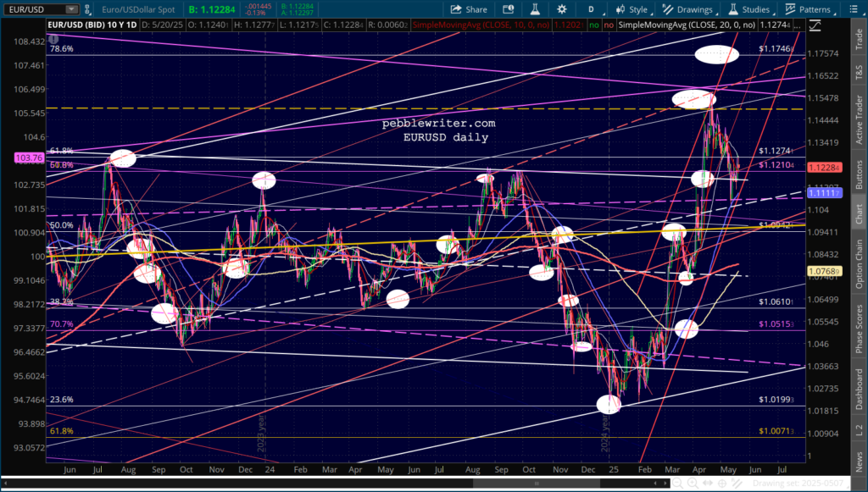Screen dimensions: 868x492
Task: Click the Euro/USDollar Spot description
Action: (138, 9)
